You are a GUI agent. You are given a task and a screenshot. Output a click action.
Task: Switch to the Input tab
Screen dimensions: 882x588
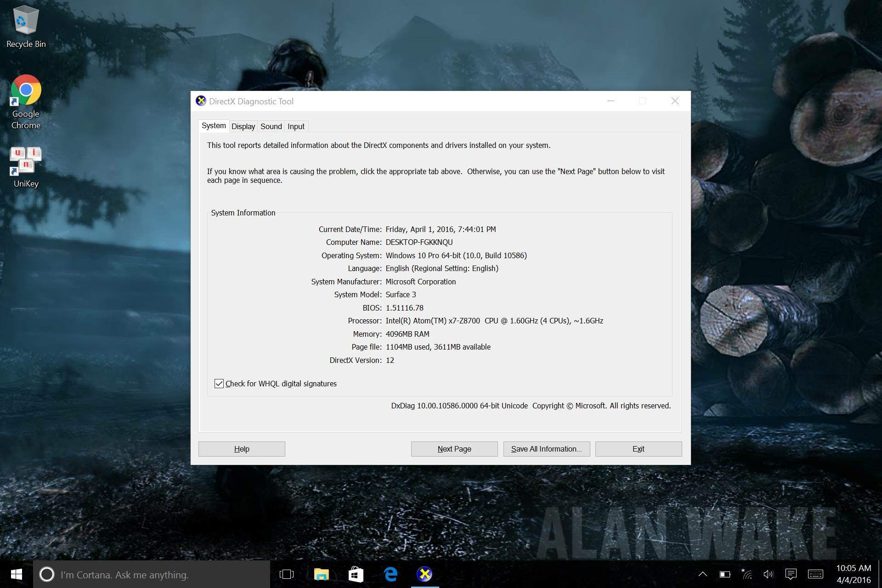click(296, 126)
